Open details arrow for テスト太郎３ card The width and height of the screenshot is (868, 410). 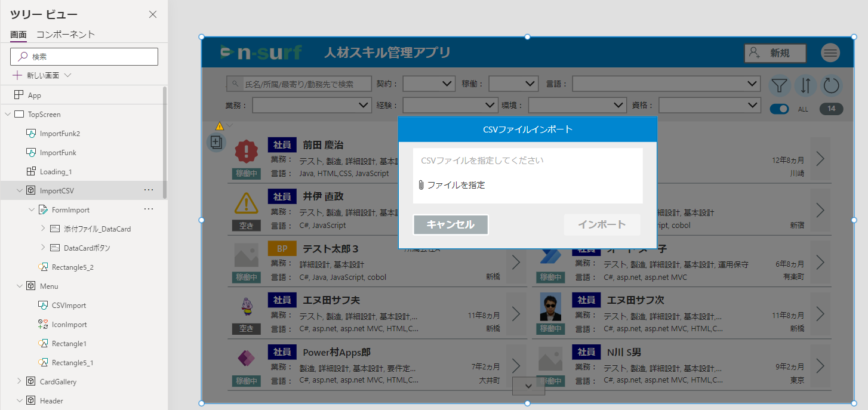click(516, 262)
